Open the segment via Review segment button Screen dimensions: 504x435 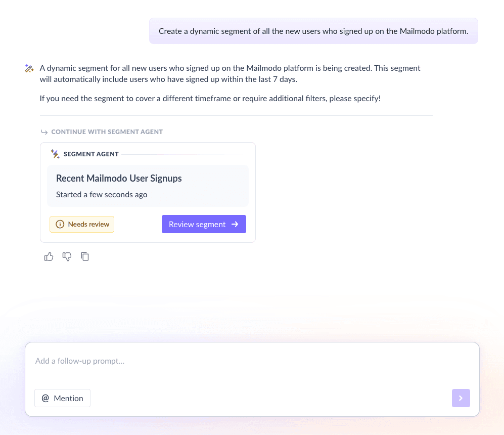pyautogui.click(x=204, y=224)
